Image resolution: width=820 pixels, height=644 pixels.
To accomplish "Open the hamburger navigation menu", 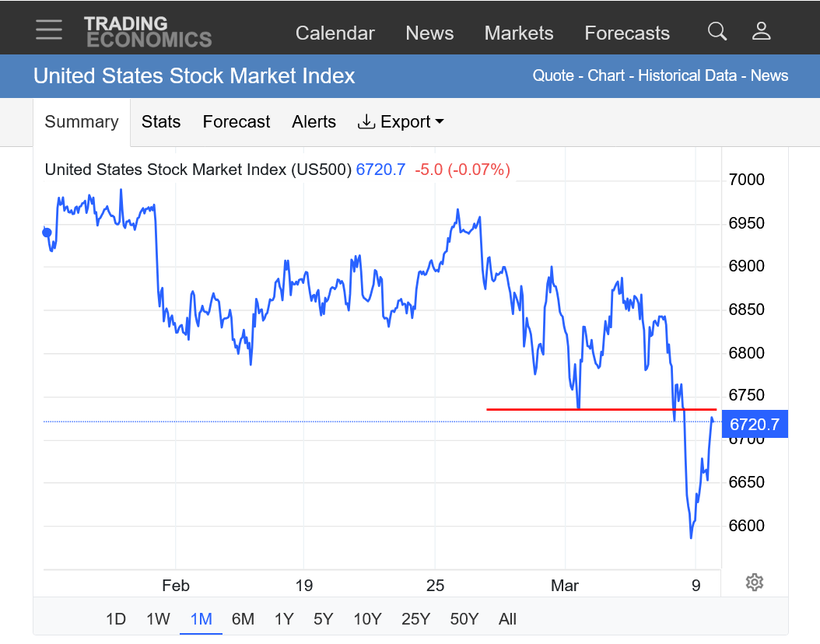I will (48, 30).
